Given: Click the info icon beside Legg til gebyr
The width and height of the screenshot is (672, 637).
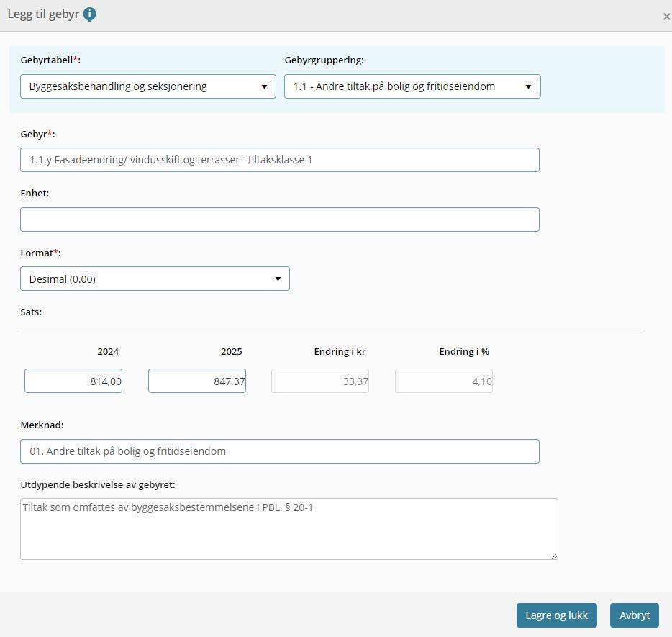Looking at the screenshot, I should pos(89,14).
